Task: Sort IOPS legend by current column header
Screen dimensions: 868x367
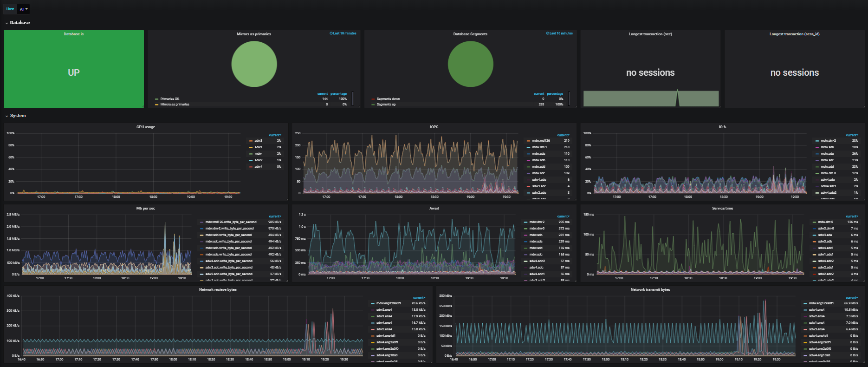Action: point(563,135)
